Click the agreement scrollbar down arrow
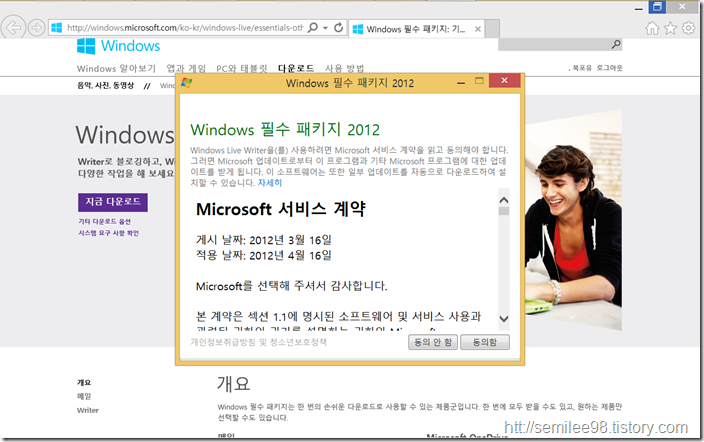The image size is (704, 442). click(504, 318)
